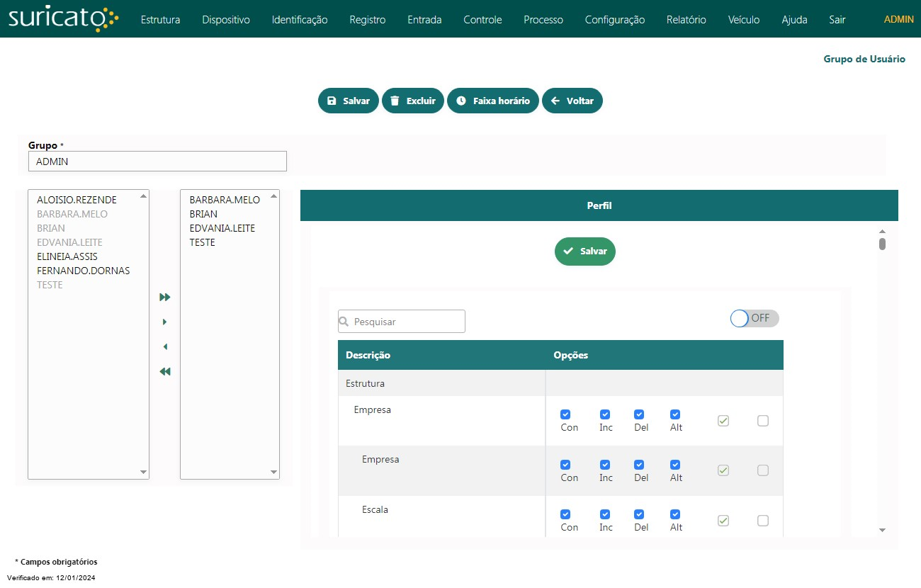Toggle the OFF switch above the options table

(754, 318)
